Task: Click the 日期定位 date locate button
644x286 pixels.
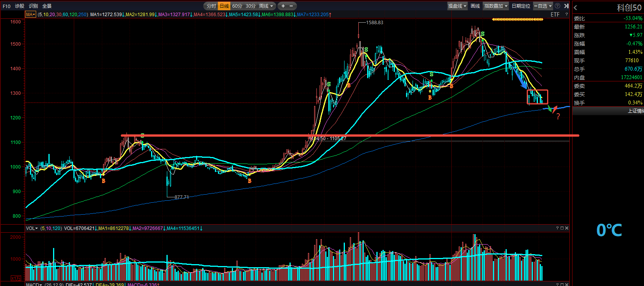Action: pyautogui.click(x=521, y=6)
